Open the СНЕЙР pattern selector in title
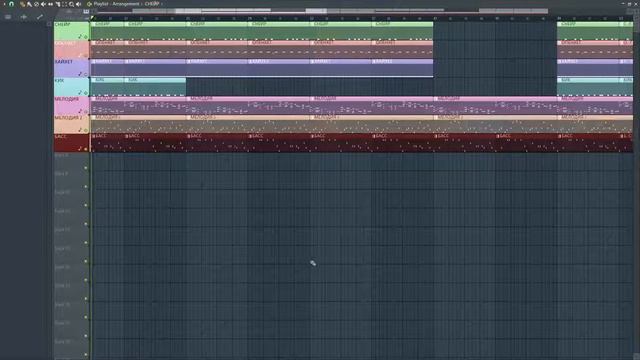This screenshot has width=640, height=360. point(152,4)
